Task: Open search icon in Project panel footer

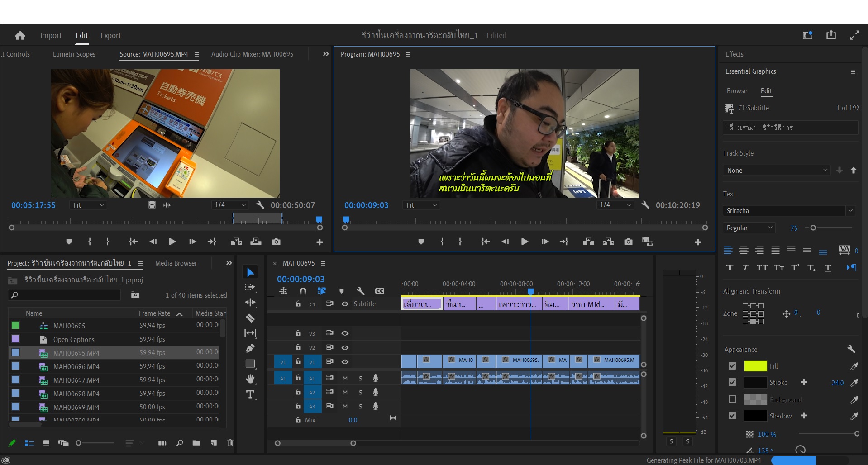Action: (x=180, y=443)
